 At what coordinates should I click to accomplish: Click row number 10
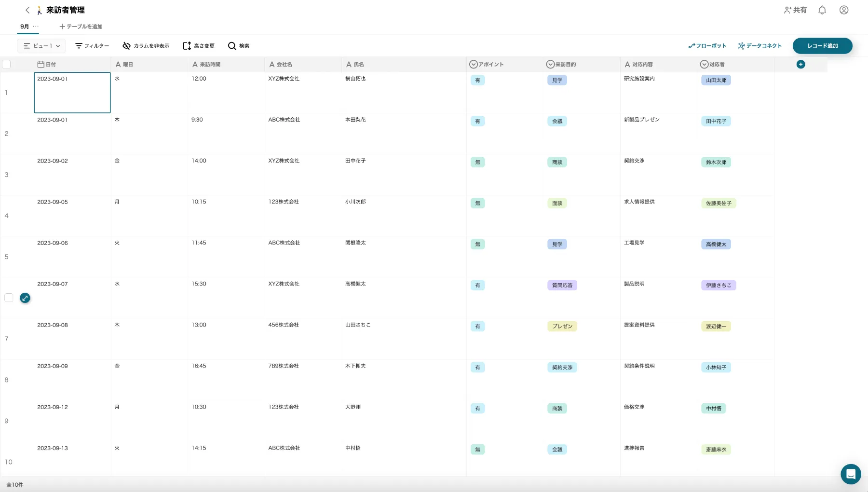click(x=9, y=462)
